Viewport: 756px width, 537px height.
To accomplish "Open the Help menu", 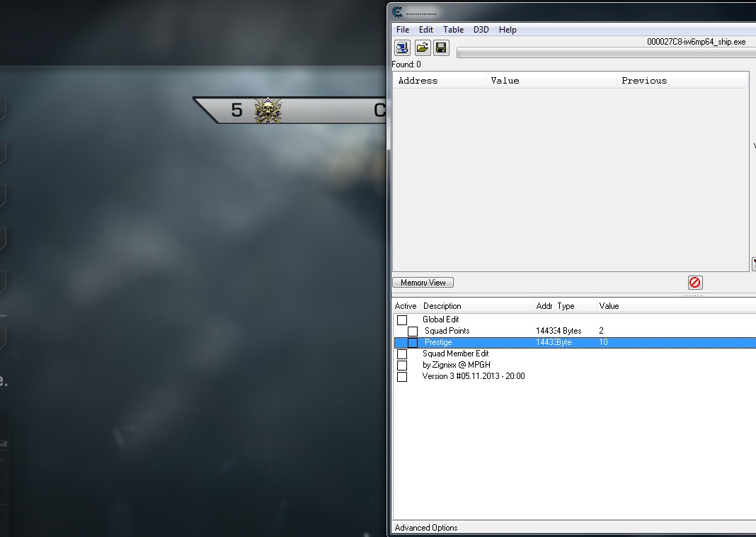I will pyautogui.click(x=508, y=30).
